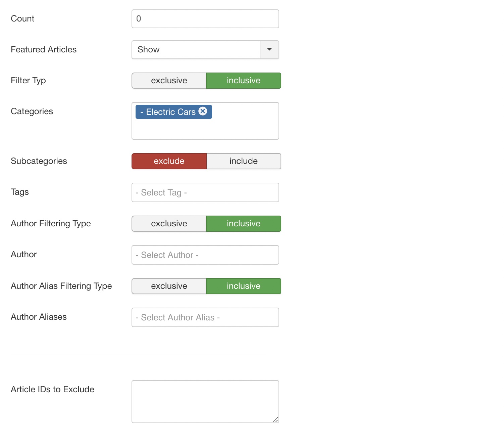The image size is (504, 448).
Task: Click the textarea resize handle corner
Action: [x=275, y=419]
